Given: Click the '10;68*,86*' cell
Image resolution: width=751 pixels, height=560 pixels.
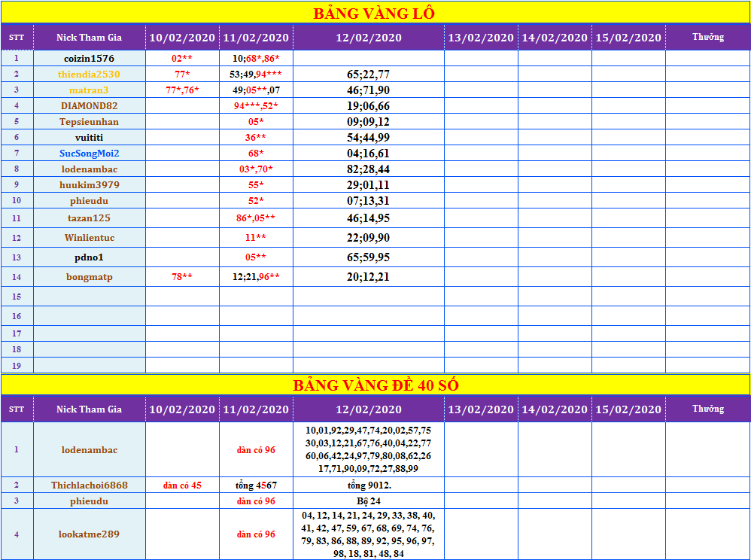Looking at the screenshot, I should coord(256,58).
